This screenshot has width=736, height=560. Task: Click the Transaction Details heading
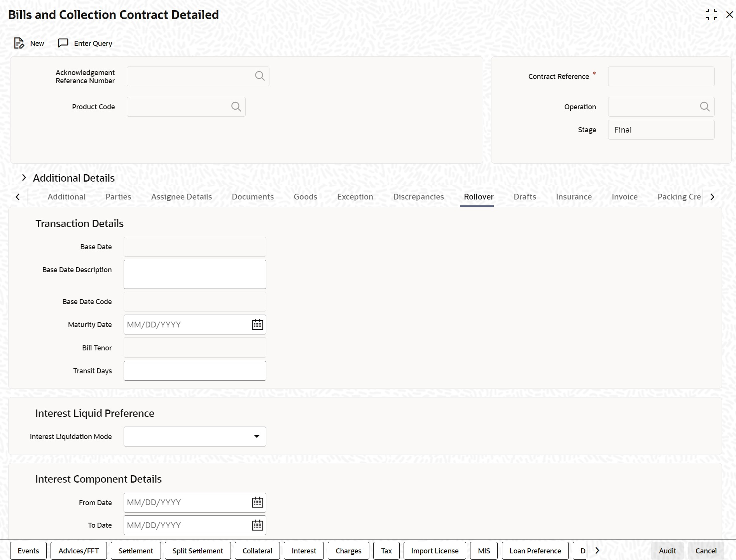pyautogui.click(x=79, y=224)
